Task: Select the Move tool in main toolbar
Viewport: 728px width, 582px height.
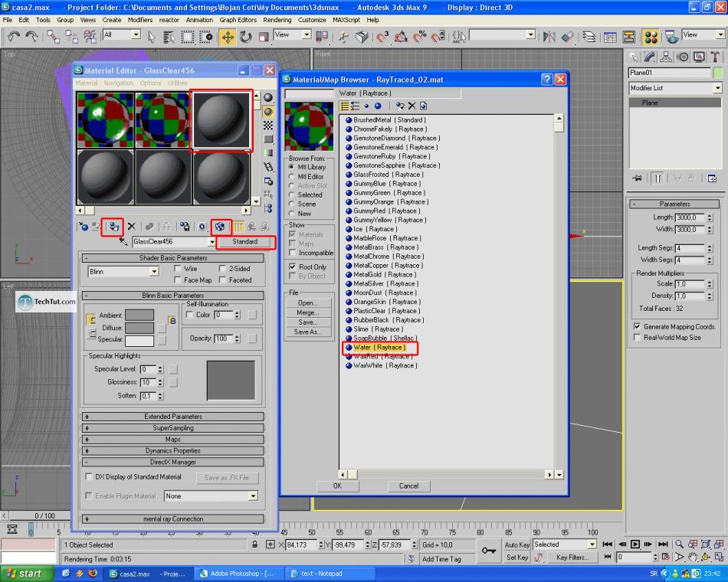Action: pyautogui.click(x=228, y=37)
